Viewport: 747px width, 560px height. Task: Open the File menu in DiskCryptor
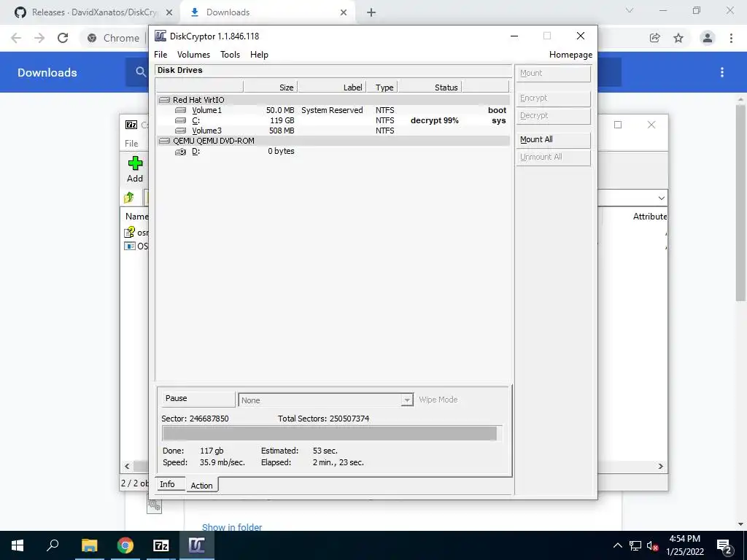pyautogui.click(x=160, y=54)
